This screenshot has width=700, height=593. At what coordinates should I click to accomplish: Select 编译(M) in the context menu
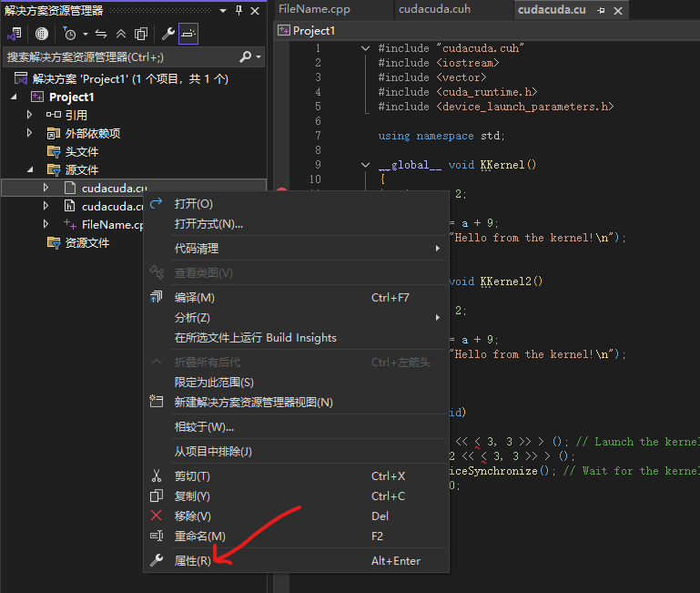click(x=194, y=298)
